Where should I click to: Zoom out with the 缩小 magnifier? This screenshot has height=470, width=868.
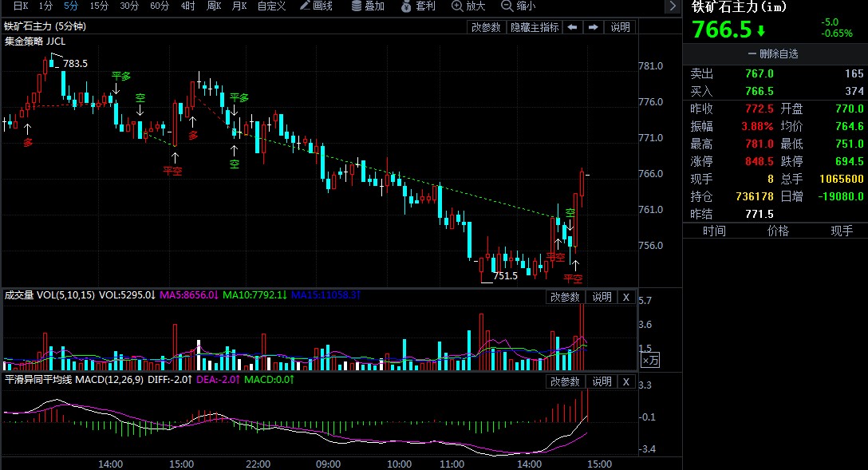(518, 6)
